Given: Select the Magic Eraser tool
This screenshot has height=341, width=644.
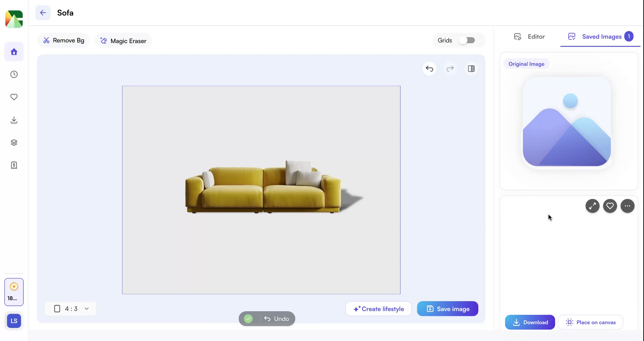Looking at the screenshot, I should (x=123, y=41).
